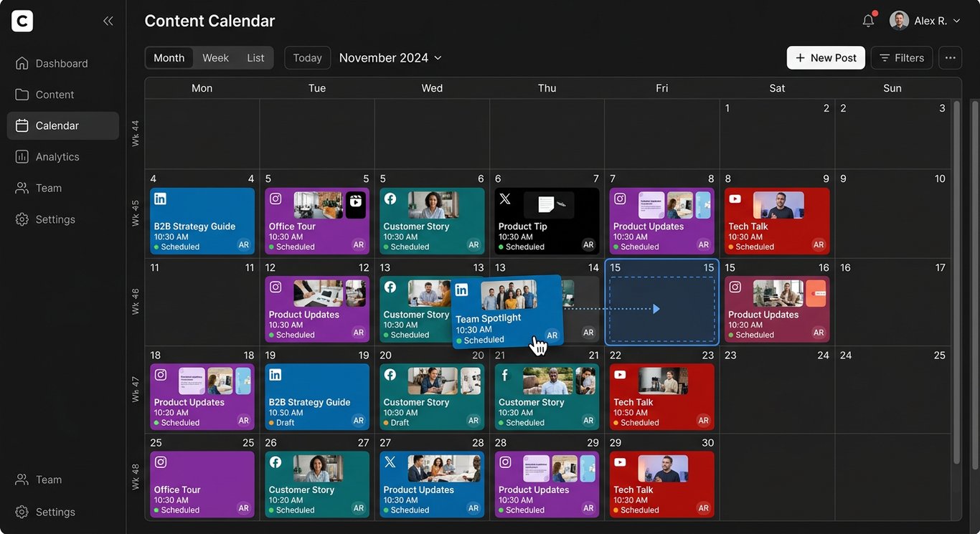Open the Content section in the sidebar
The width and height of the screenshot is (980, 534).
pyautogui.click(x=55, y=94)
